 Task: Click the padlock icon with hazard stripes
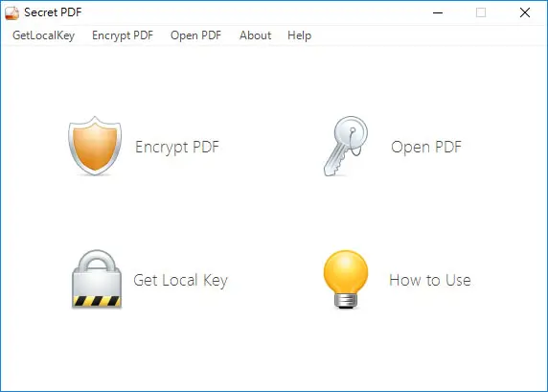(x=97, y=279)
